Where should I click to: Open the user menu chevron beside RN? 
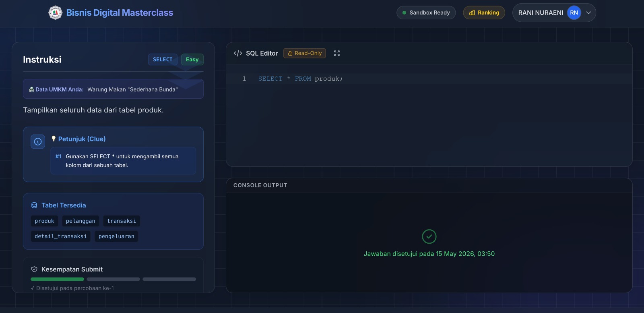tap(588, 12)
